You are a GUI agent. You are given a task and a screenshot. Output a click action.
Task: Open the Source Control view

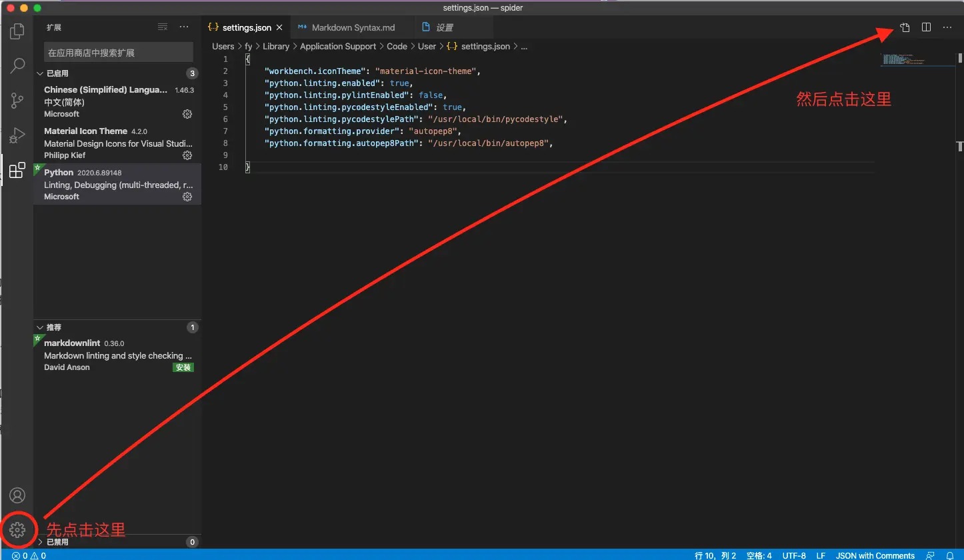17,101
